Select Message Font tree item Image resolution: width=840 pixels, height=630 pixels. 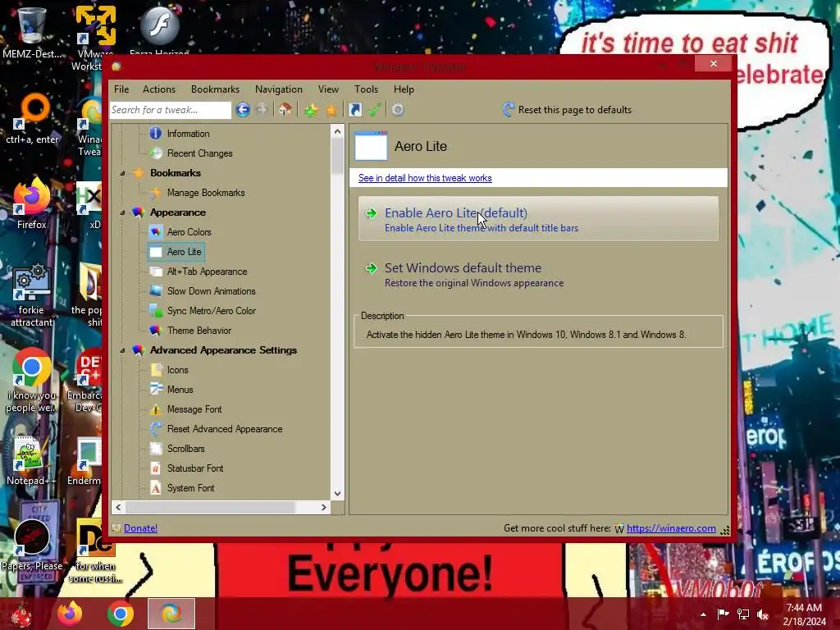[x=194, y=409]
